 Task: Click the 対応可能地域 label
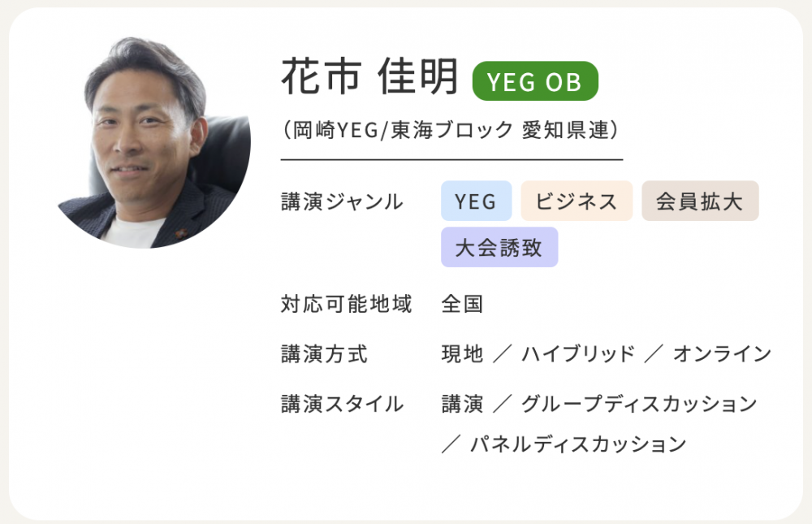(x=347, y=304)
